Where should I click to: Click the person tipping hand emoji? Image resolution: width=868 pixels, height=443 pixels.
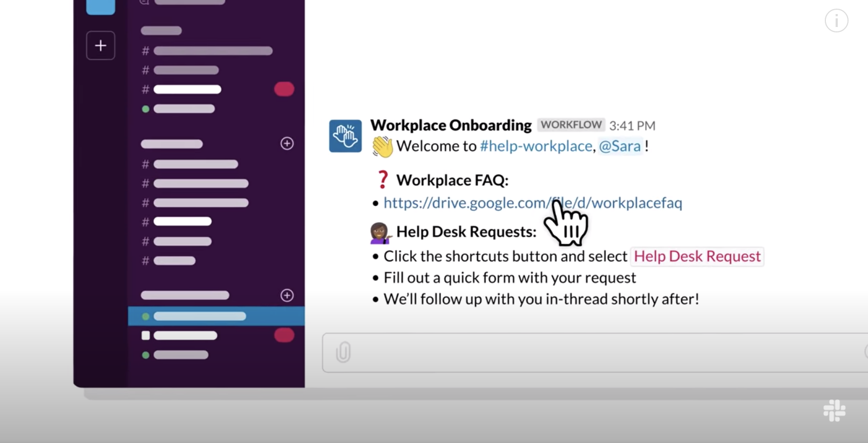tap(380, 233)
